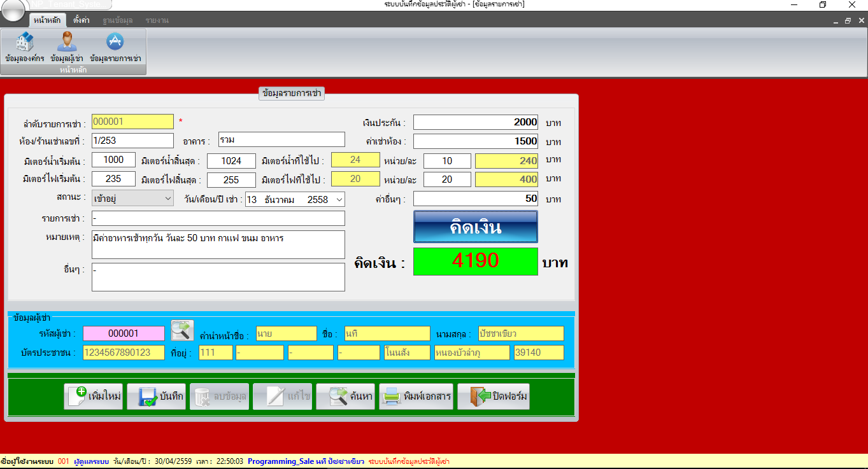Open the ข้อมูลรายการเช่า toolbar icon
The image size is (868, 469).
point(115,45)
